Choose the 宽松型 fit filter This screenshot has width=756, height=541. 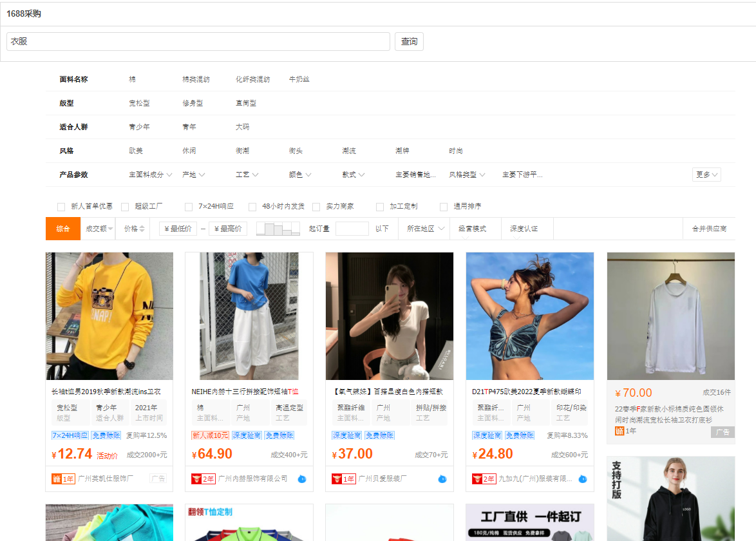pyautogui.click(x=139, y=103)
